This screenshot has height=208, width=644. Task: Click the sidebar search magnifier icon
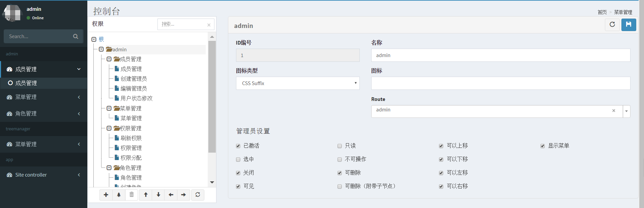76,36
